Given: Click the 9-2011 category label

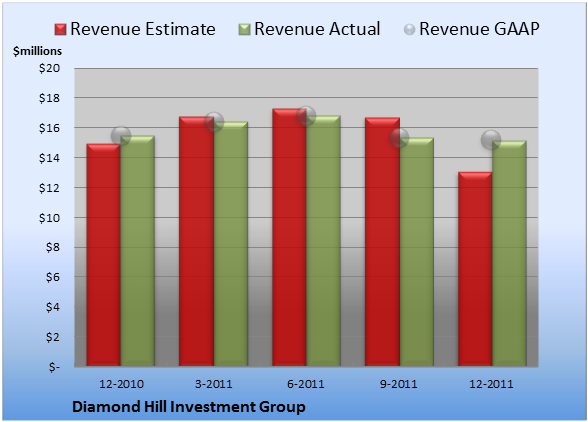Looking at the screenshot, I should 398,384.
